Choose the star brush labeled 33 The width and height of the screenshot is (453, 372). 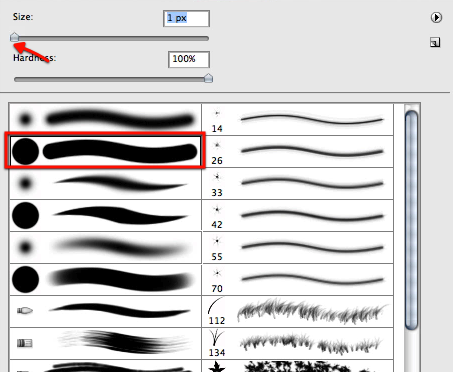click(298, 183)
